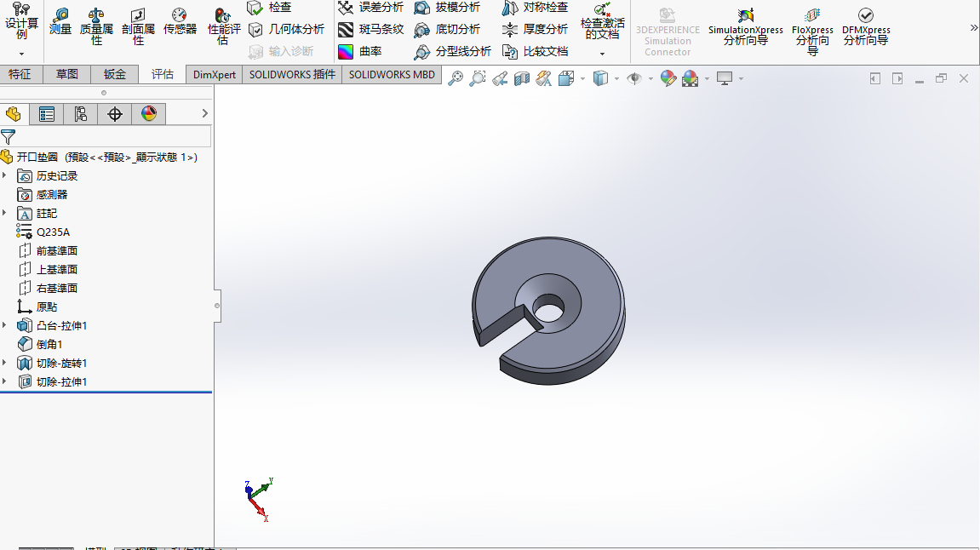Switch to the DimXpert tab
980x550 pixels.
pyautogui.click(x=215, y=74)
